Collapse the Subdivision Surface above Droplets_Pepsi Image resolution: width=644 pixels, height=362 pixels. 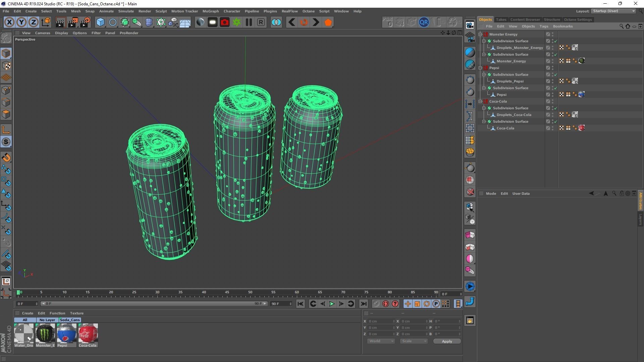coord(484,75)
